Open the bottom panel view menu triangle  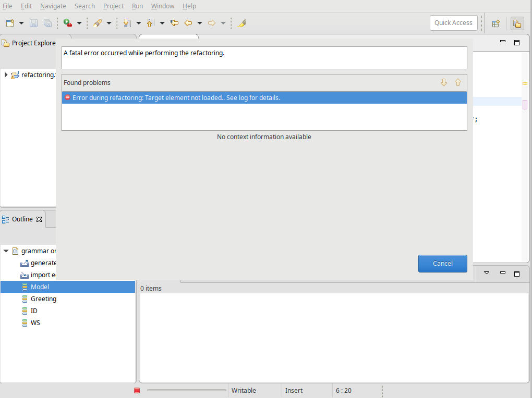(486, 273)
